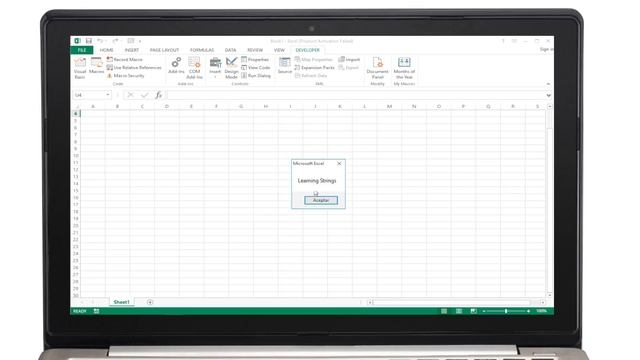The image size is (640, 360).
Task: Select the Sheet1 tab
Action: tap(121, 302)
